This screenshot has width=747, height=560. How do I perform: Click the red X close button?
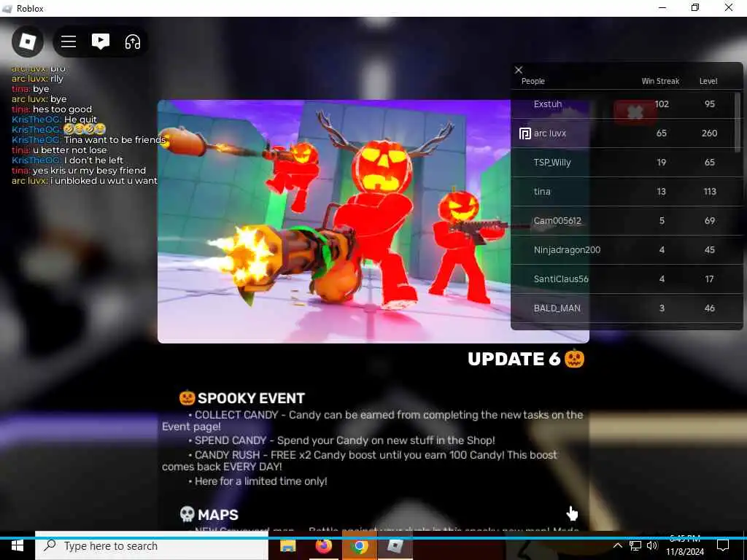pyautogui.click(x=635, y=112)
